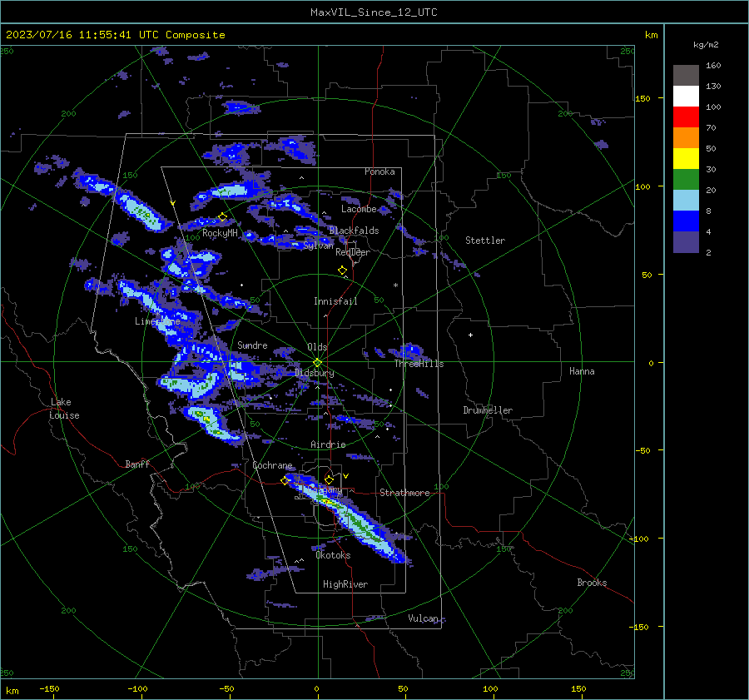749x700 pixels.
Task: Click the Cochrane town label
Action: click(x=272, y=465)
